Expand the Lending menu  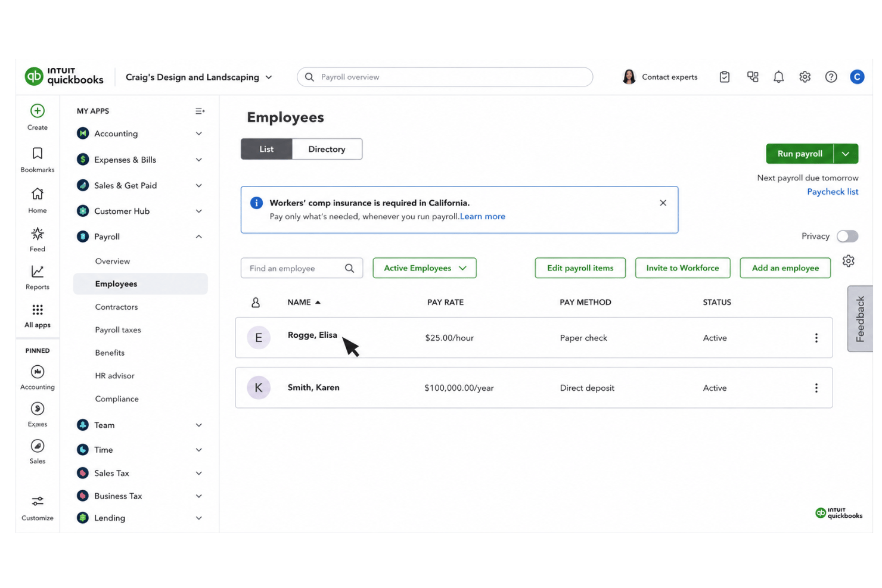[x=199, y=518]
